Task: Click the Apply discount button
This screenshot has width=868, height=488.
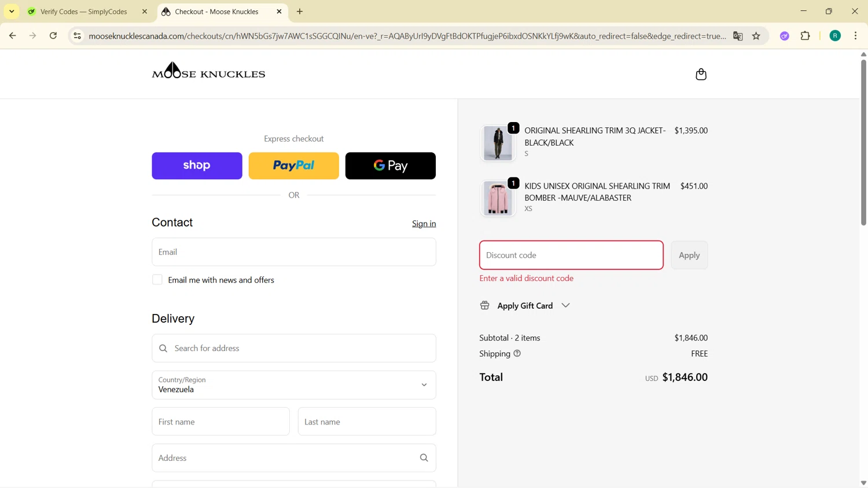Action: tap(689, 255)
